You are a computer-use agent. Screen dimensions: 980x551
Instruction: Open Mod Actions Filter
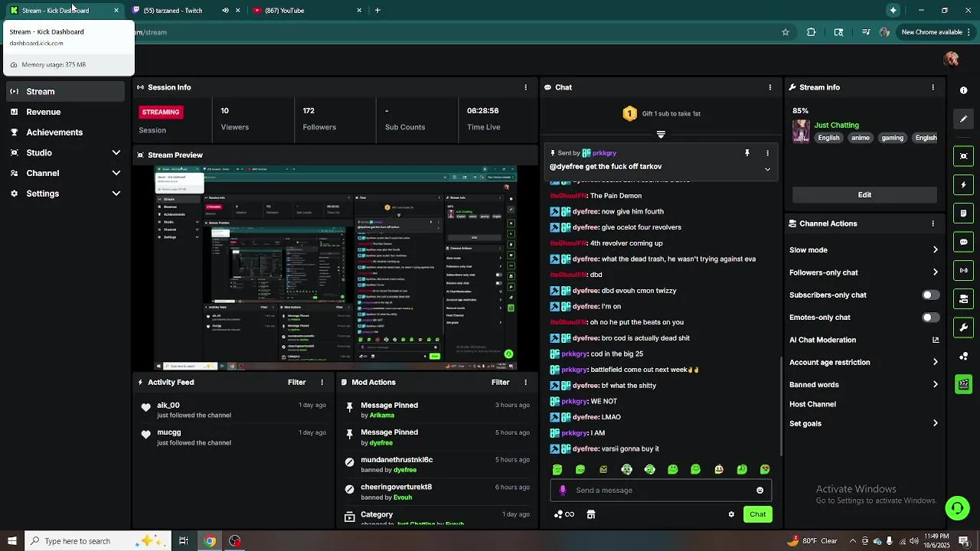coord(500,382)
